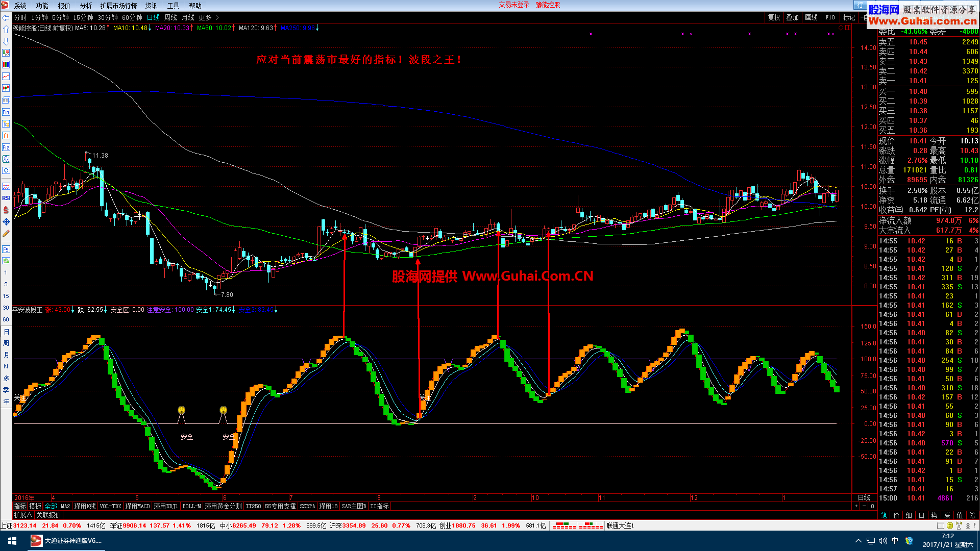Toggle the 60 minute period button in sidebar
Screen dimensions: 980x551
pos(6,319)
